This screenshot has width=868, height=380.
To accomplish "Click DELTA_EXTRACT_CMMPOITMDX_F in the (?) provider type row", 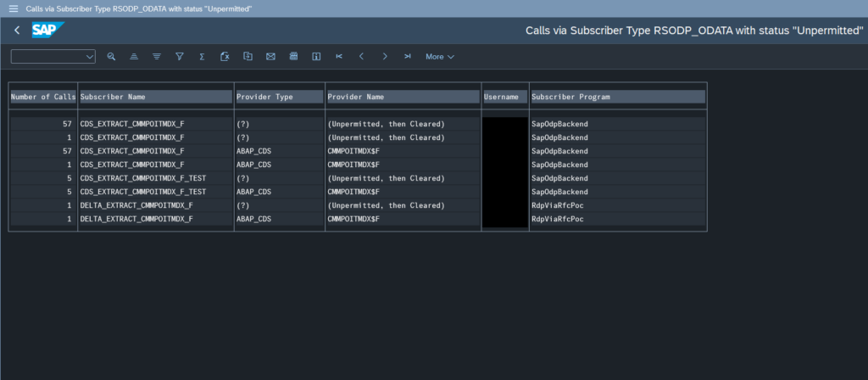I will tap(136, 205).
